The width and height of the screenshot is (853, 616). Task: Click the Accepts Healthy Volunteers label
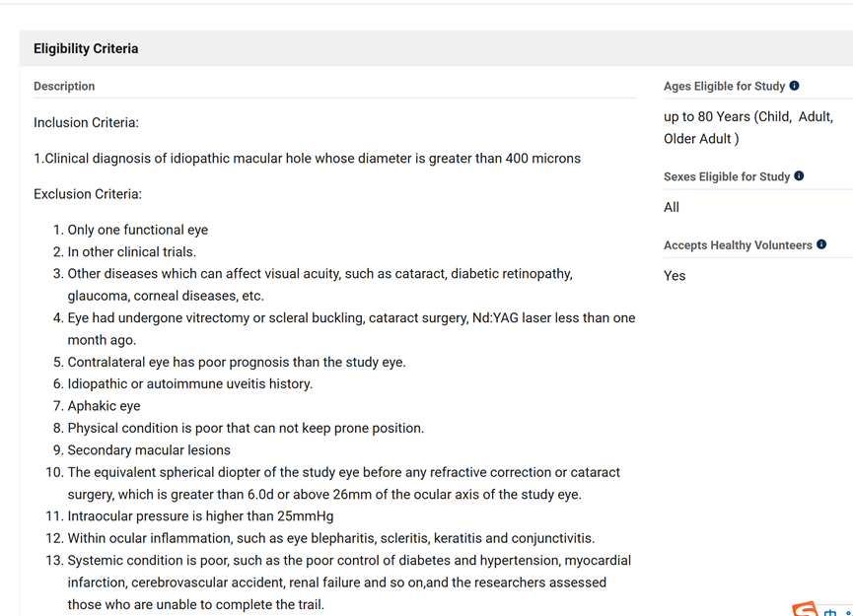tap(738, 245)
